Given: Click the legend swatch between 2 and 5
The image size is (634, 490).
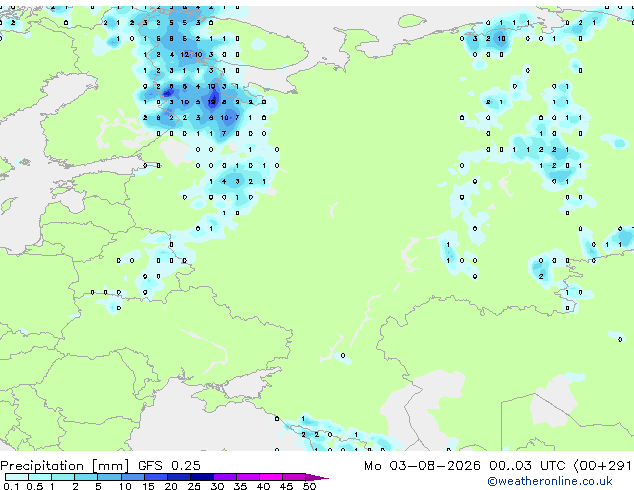Looking at the screenshot, I should pos(86,477).
